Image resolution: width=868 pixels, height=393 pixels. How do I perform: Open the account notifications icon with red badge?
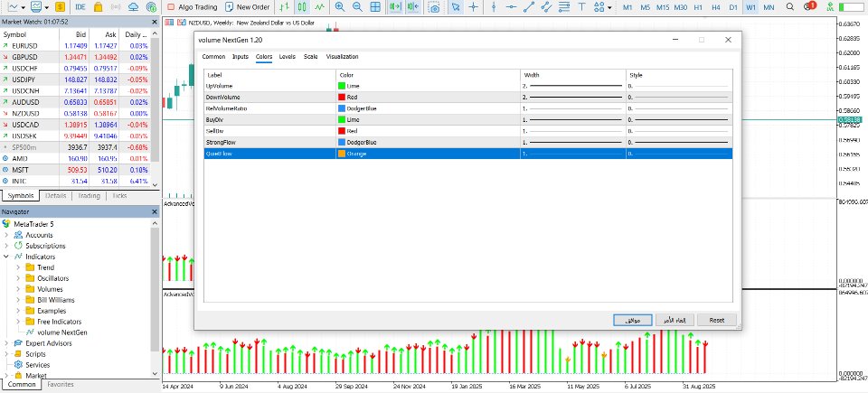(x=809, y=6)
